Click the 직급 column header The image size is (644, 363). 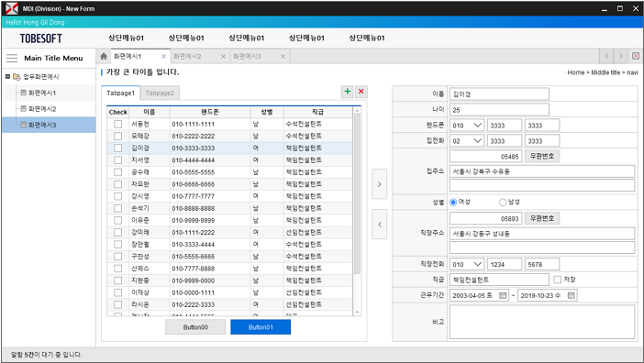coord(318,112)
